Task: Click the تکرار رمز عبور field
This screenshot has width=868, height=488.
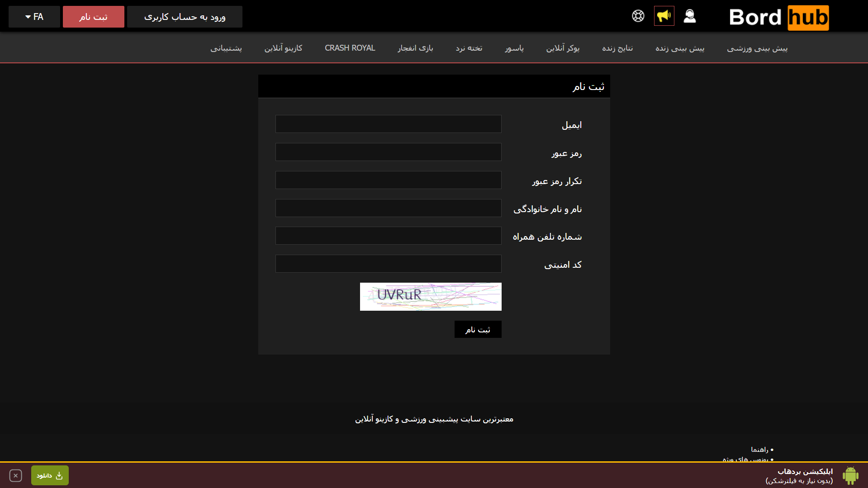Action: click(x=389, y=180)
